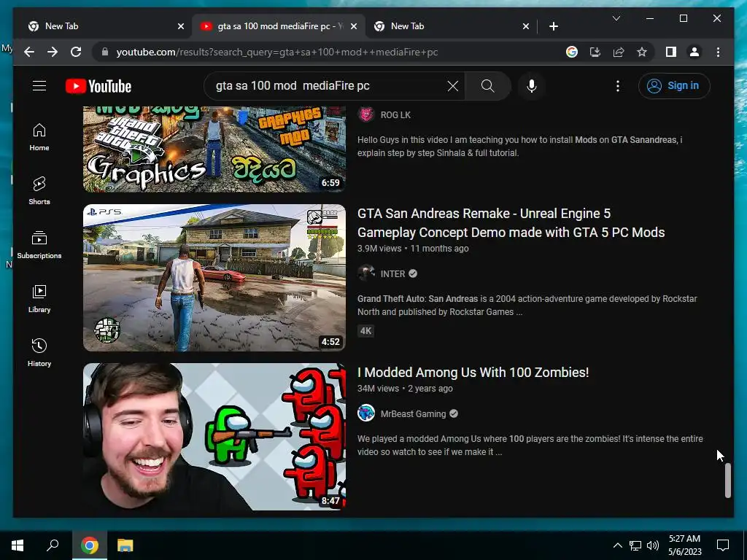Open GTA San Andreas Remake thumbnail
747x560 pixels.
pyautogui.click(x=214, y=278)
